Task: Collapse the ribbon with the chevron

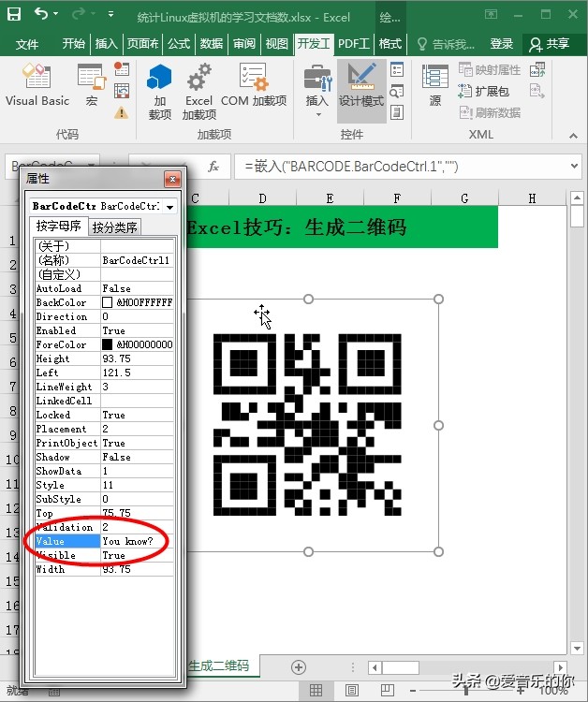Action: (573, 135)
